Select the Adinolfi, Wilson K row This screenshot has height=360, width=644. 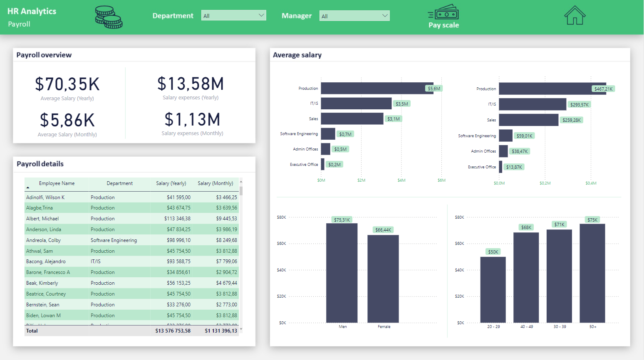coord(131,197)
